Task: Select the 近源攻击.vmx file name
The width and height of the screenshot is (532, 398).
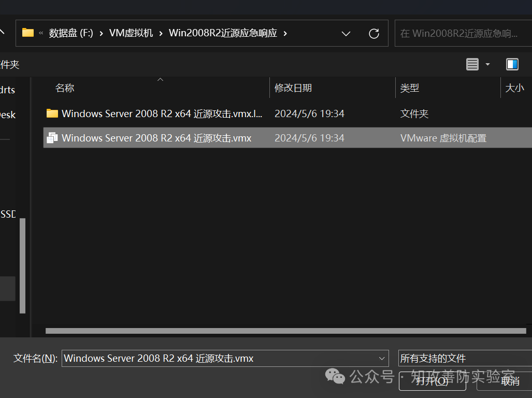Action: (x=156, y=138)
